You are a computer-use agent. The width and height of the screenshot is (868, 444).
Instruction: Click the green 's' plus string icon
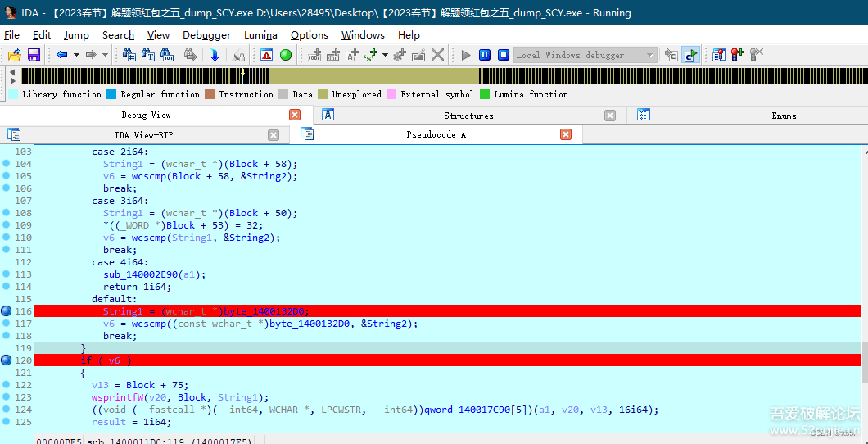(371, 55)
